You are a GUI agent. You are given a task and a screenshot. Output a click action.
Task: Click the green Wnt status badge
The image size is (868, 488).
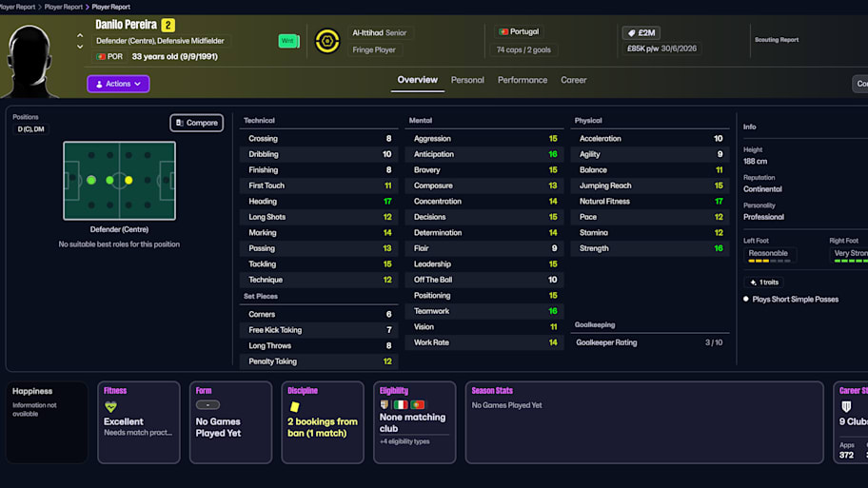(x=288, y=41)
